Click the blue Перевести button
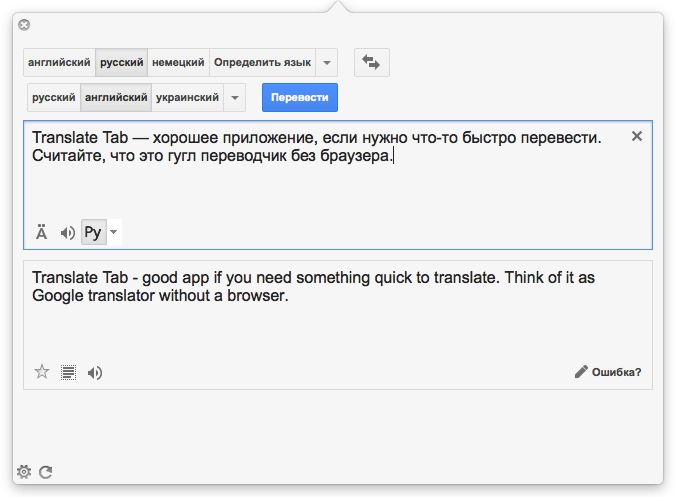This screenshot has height=497, width=676. pos(300,97)
